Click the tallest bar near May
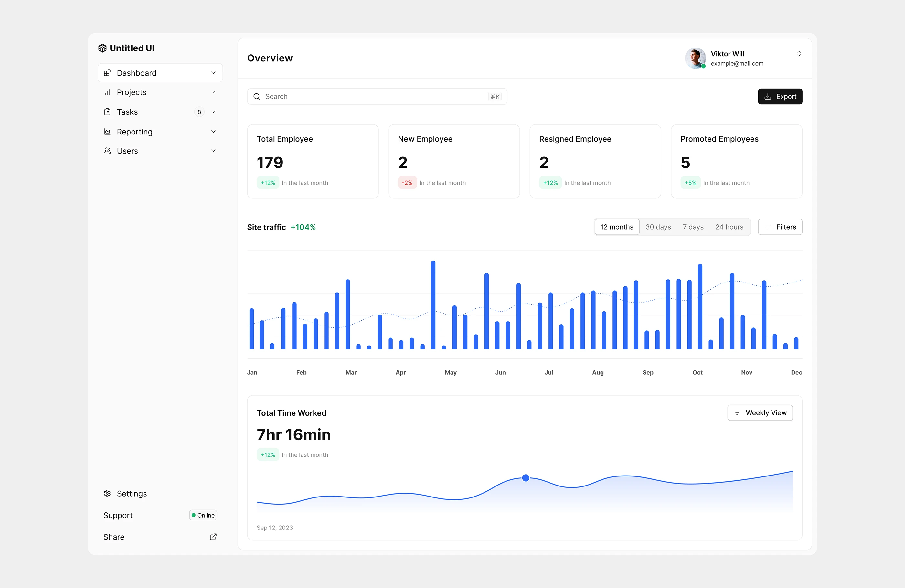Screen dimensions: 905x588 pos(433,305)
